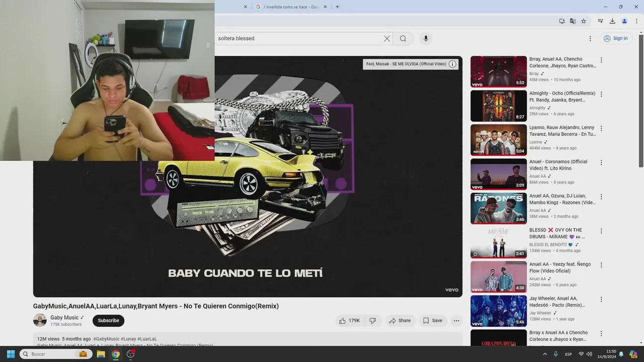Screen dimensions: 644x362
Task: Mute system audio via the speaker icon
Action: [589, 353]
